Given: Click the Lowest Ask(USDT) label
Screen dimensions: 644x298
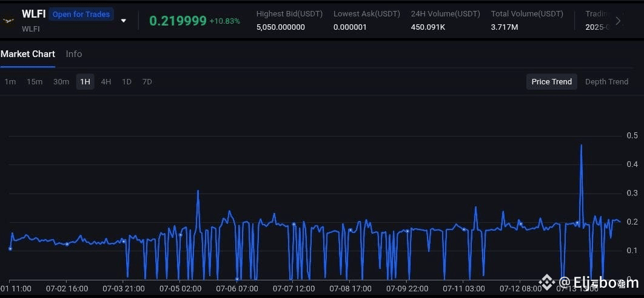Looking at the screenshot, I should tap(367, 14).
